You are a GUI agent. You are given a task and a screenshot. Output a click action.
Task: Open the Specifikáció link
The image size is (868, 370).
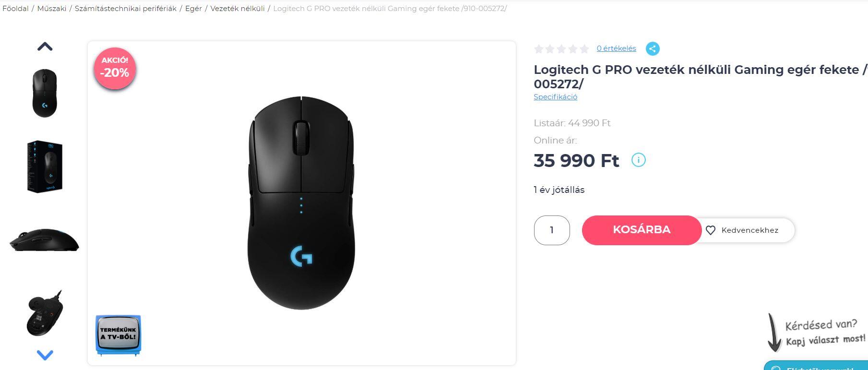point(555,97)
